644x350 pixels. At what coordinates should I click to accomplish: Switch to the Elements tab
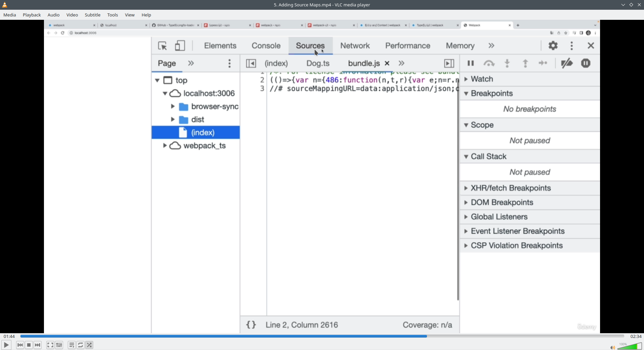pos(220,46)
